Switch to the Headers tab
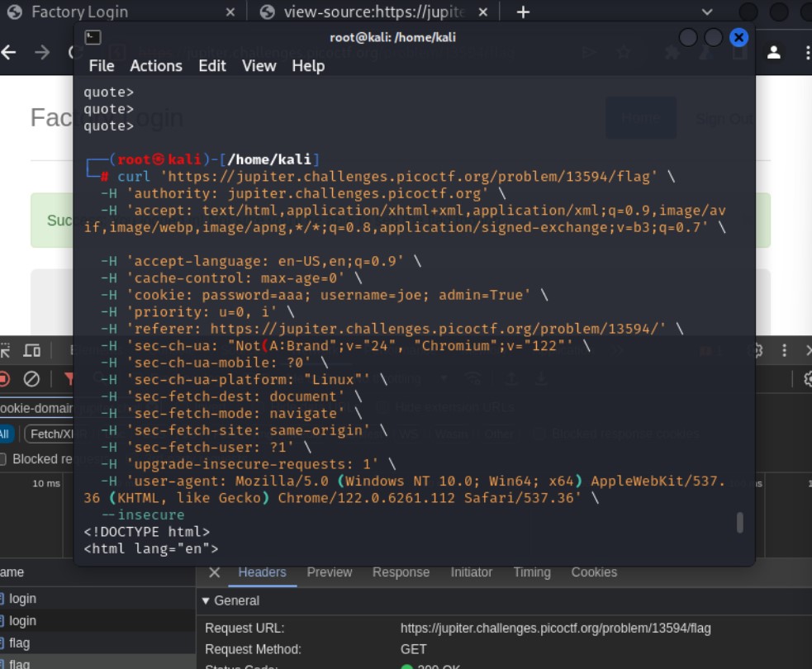The image size is (812, 669). 262,572
